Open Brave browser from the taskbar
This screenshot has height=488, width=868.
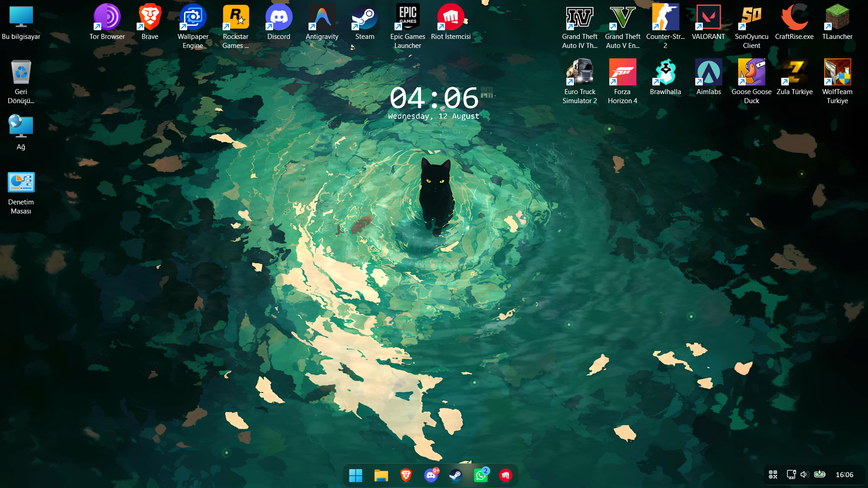coord(406,475)
